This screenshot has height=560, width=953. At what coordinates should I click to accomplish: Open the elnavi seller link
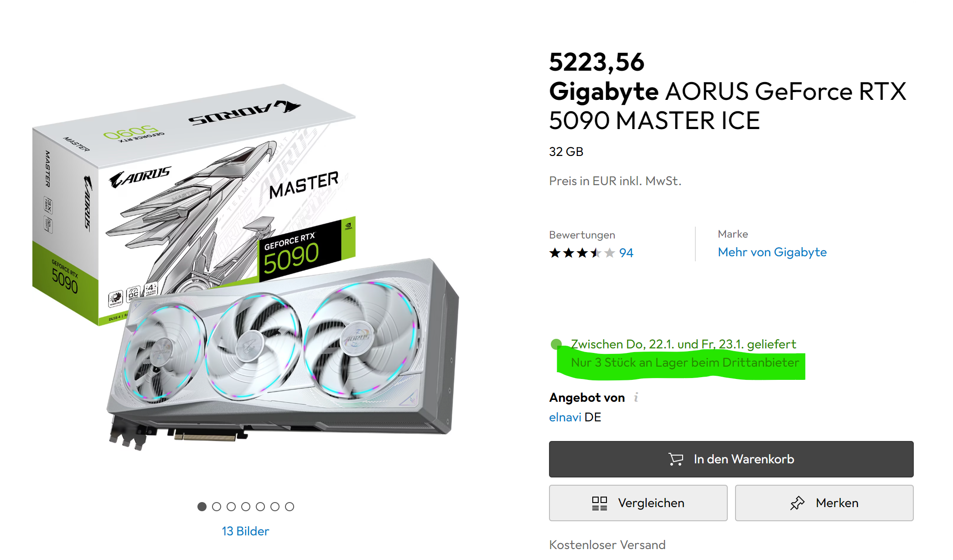click(565, 417)
